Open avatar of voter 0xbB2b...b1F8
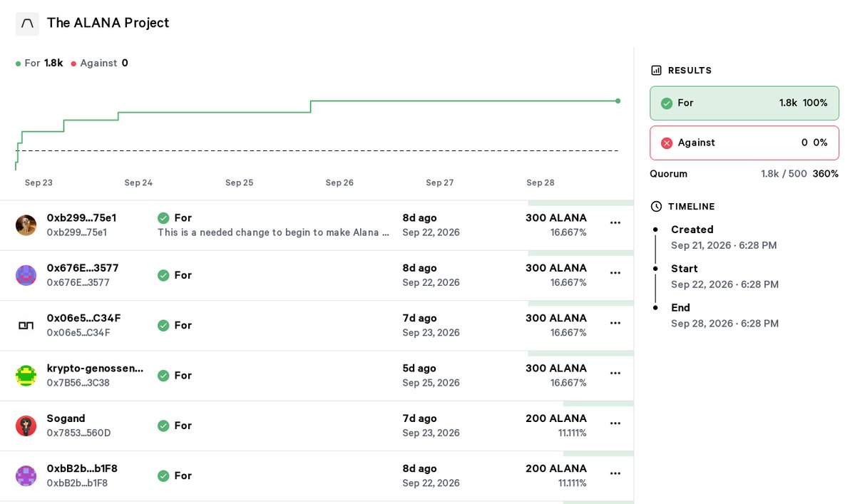The image size is (855, 504). pyautogui.click(x=26, y=475)
